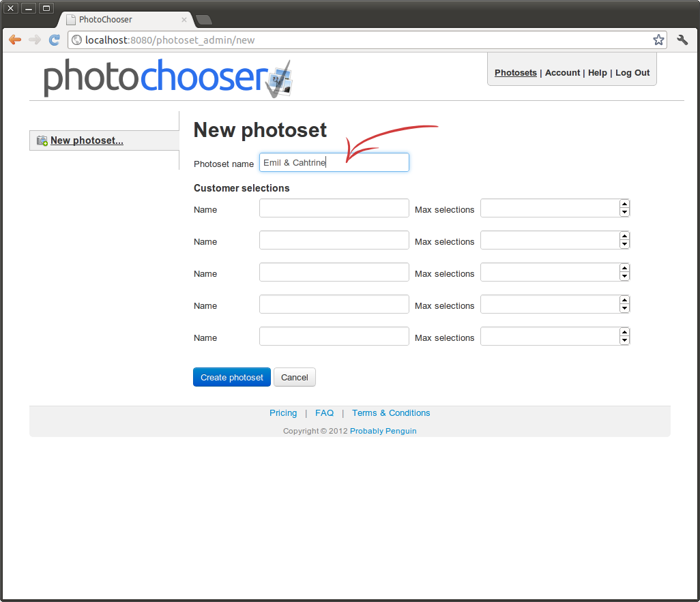Click the New photoset sidebar icon

pos(42,140)
